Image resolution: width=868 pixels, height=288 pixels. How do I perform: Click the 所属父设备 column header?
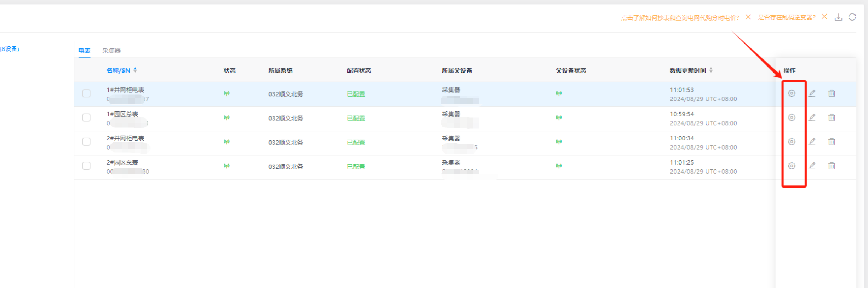click(457, 70)
